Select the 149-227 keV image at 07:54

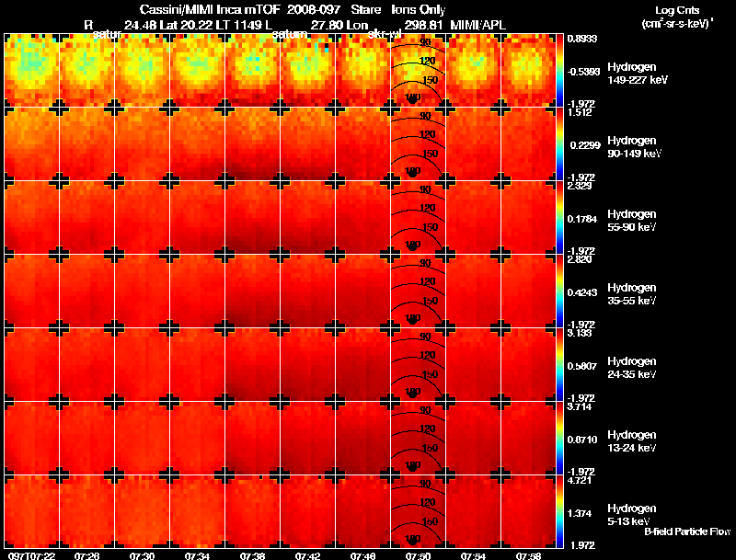click(x=473, y=71)
